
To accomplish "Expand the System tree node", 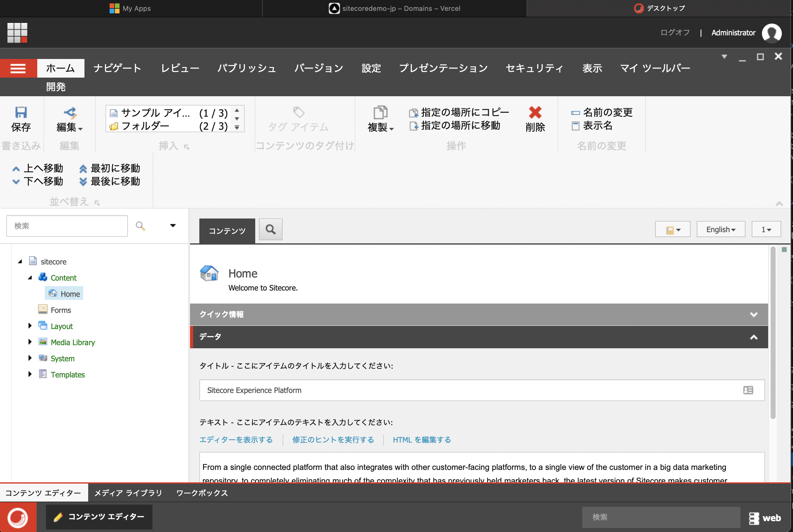I will tap(30, 358).
